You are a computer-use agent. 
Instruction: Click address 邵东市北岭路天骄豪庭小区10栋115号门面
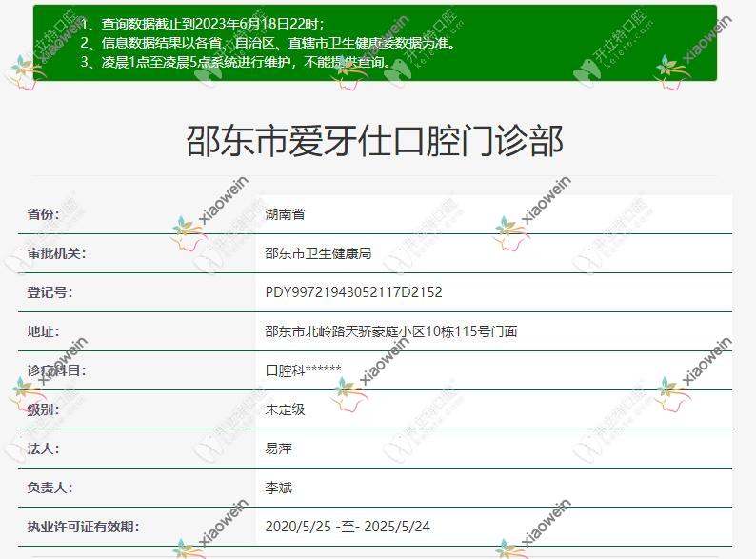(x=391, y=331)
